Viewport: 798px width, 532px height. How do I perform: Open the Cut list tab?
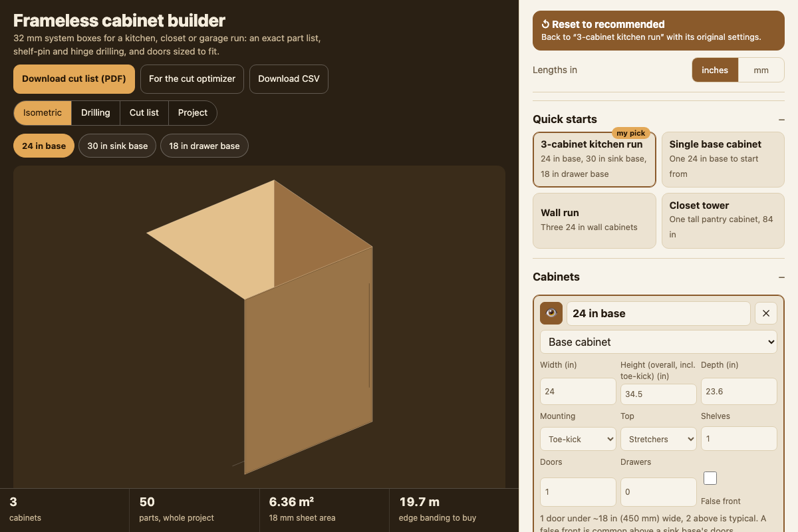144,113
